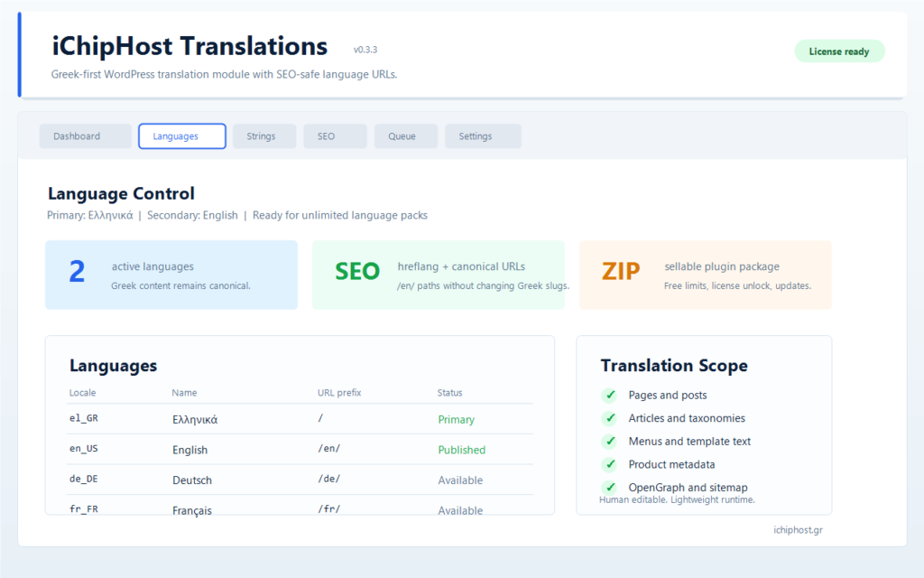
Task: Click the Published status text
Action: click(461, 450)
